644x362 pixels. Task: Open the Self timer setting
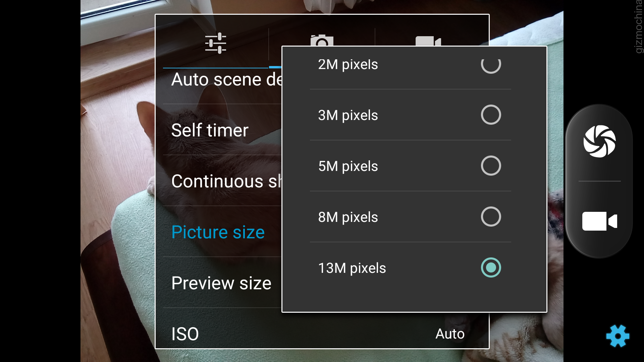click(210, 130)
